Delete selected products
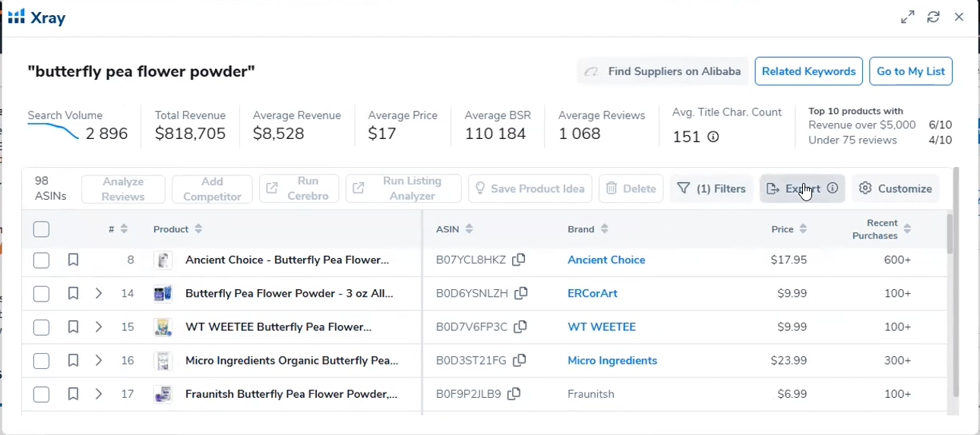 tap(631, 189)
